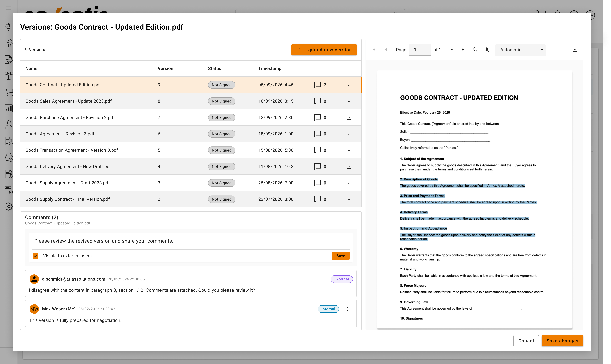Click the 05/09/2026 timestamp of version 9

(277, 85)
